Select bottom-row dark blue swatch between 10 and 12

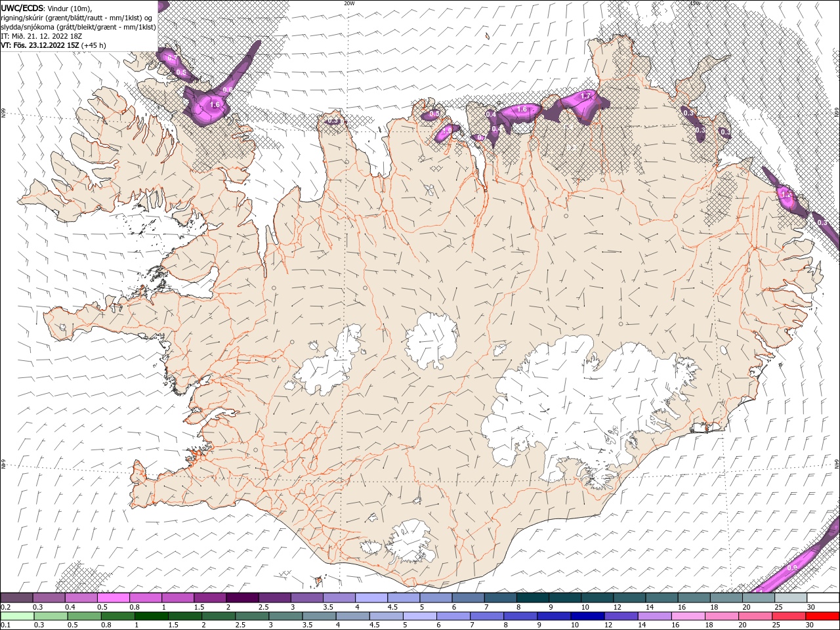(587, 616)
